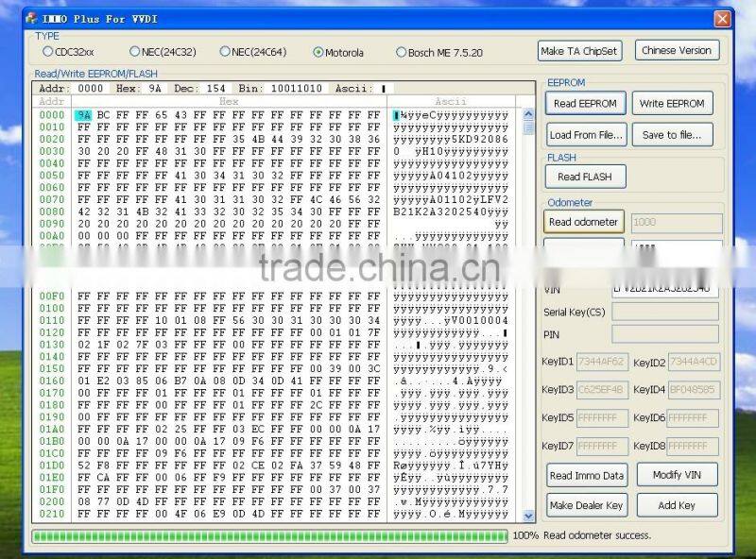
Task: Save EEPROM data to file
Action: [670, 133]
